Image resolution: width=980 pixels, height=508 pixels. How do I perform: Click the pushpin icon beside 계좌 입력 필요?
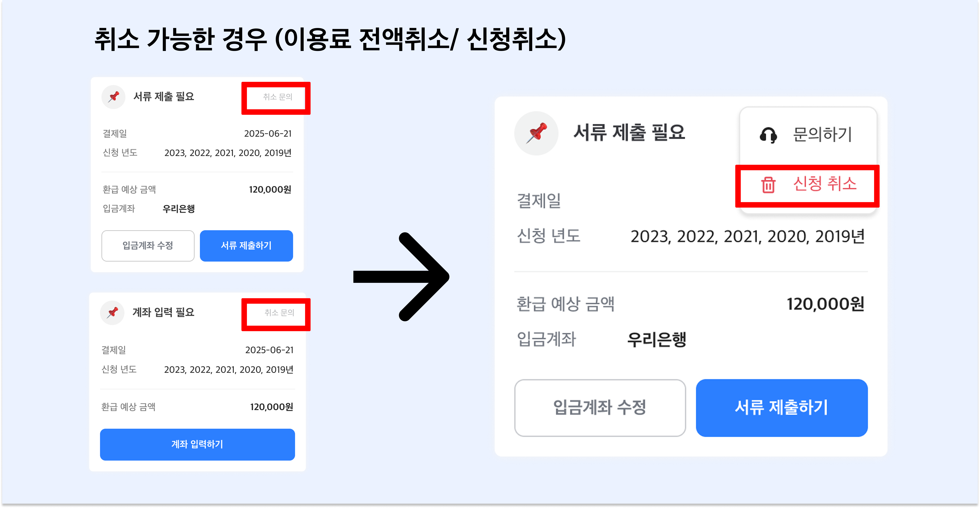click(x=112, y=313)
